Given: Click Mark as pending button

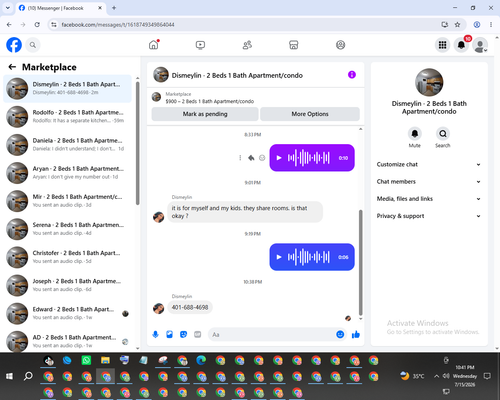Looking at the screenshot, I should click(205, 114).
